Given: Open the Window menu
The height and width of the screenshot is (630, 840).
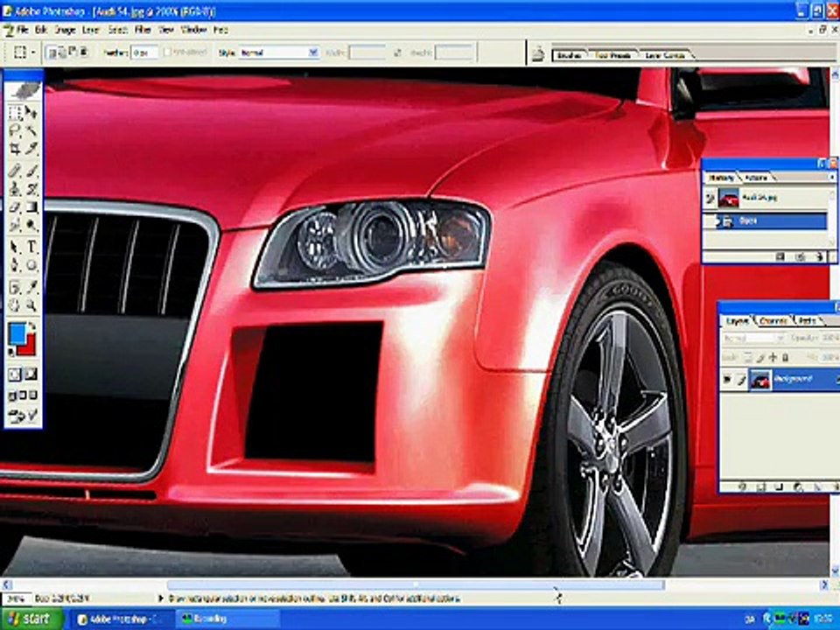Looking at the screenshot, I should (x=193, y=30).
